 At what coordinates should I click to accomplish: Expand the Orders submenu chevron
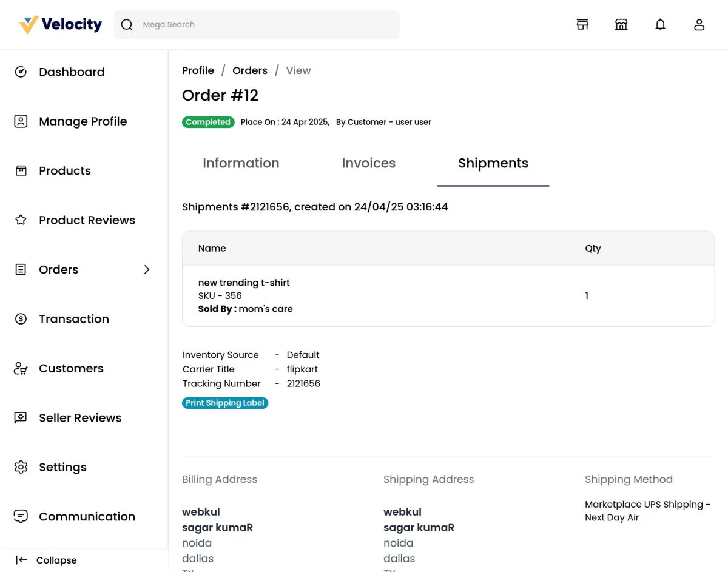(x=146, y=269)
